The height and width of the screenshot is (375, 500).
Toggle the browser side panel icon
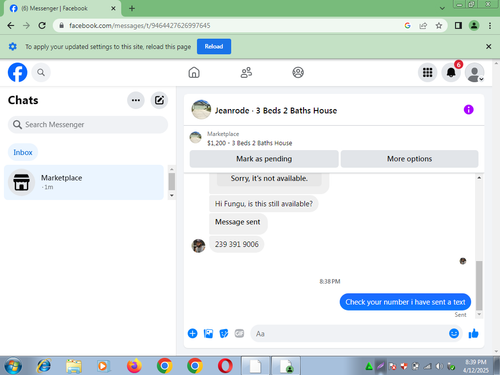(458, 25)
